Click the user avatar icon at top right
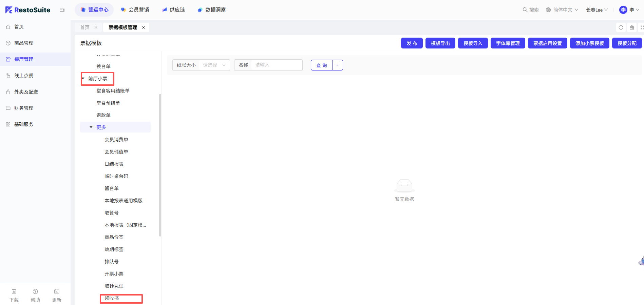The height and width of the screenshot is (305, 644). (623, 10)
